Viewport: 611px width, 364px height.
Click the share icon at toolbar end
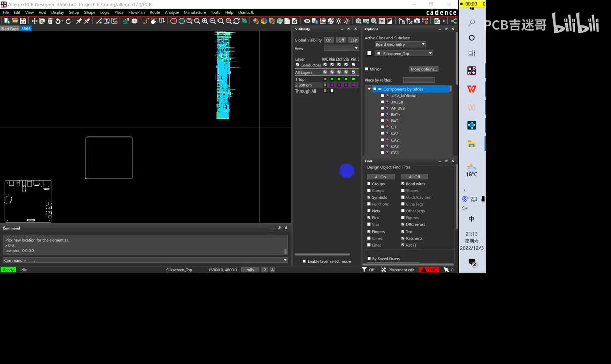(454, 21)
